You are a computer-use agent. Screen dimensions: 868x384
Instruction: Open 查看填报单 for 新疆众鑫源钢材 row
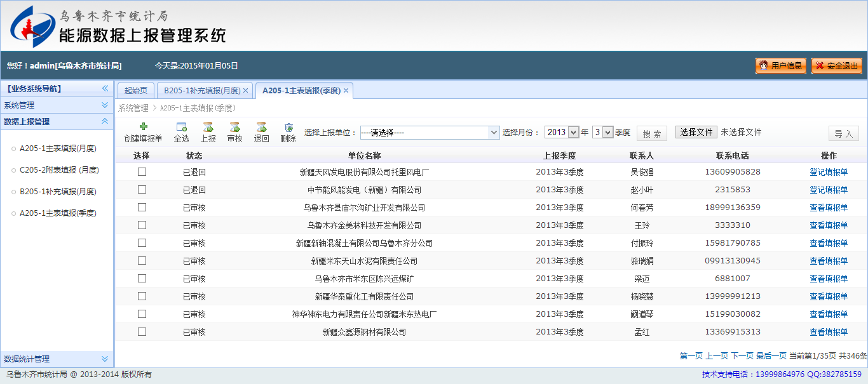tap(829, 332)
